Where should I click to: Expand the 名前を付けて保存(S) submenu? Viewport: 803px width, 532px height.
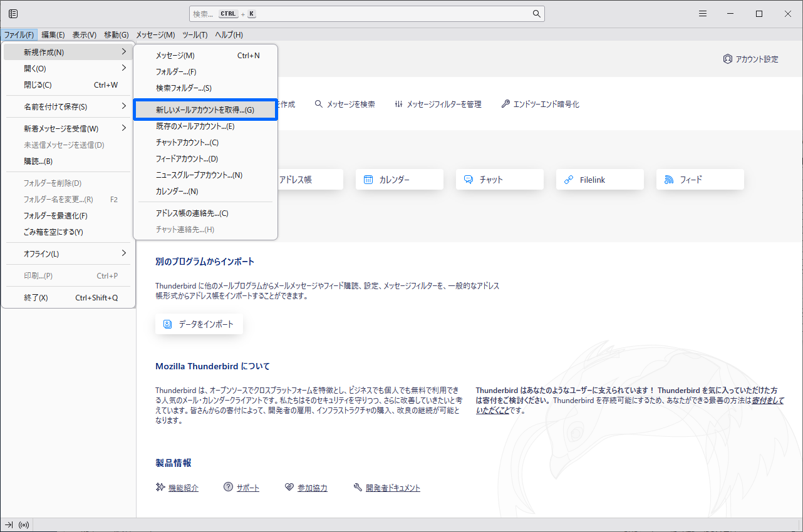click(70, 107)
